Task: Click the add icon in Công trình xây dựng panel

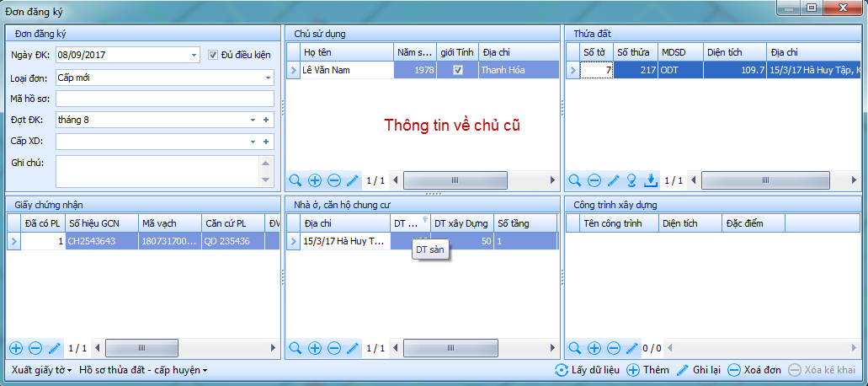Action: pos(594,348)
